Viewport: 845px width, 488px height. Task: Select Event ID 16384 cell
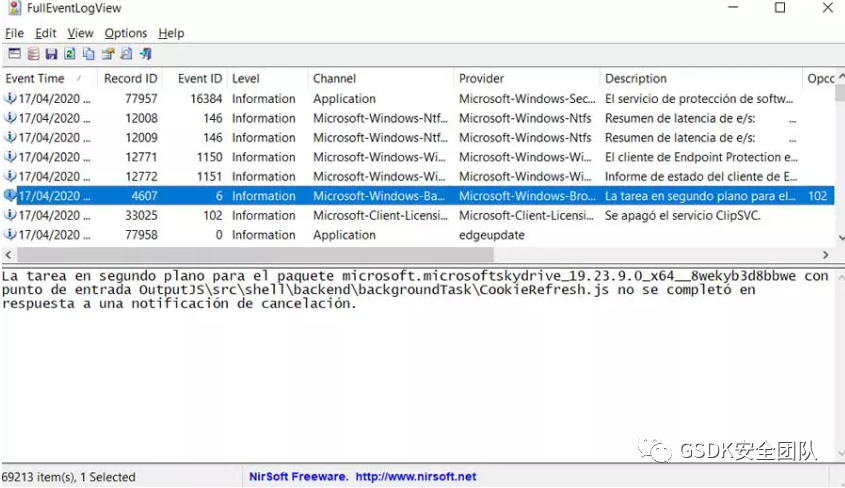(206, 99)
